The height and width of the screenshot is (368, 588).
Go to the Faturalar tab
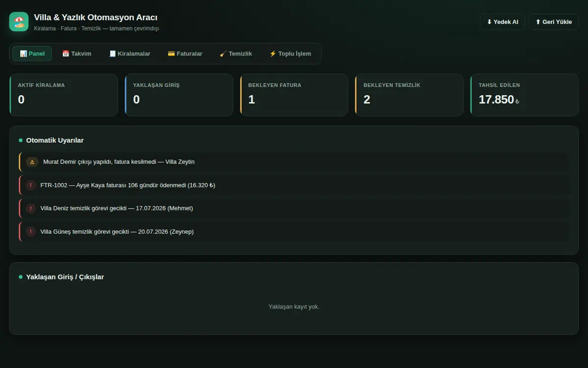click(x=185, y=53)
